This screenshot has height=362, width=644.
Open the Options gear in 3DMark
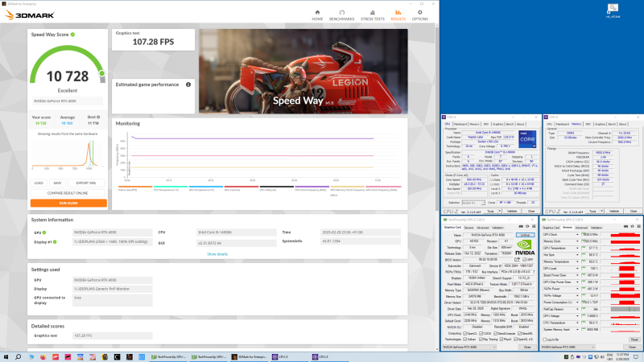(419, 15)
